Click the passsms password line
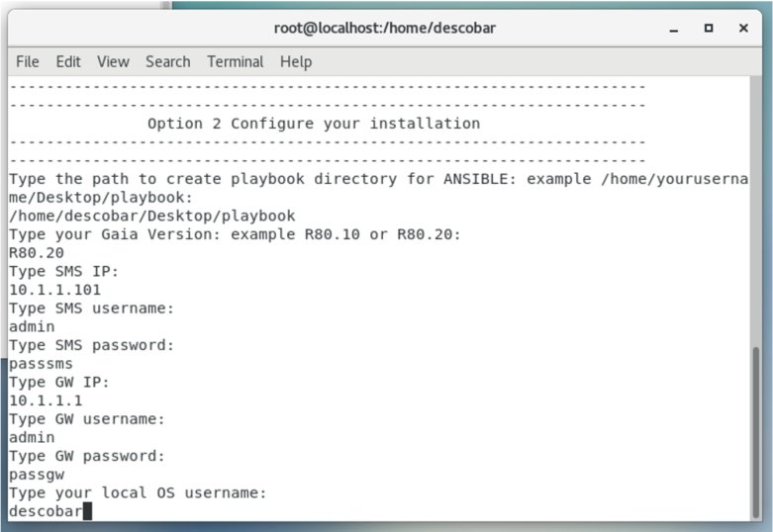Image resolution: width=773 pixels, height=532 pixels. tap(41, 364)
